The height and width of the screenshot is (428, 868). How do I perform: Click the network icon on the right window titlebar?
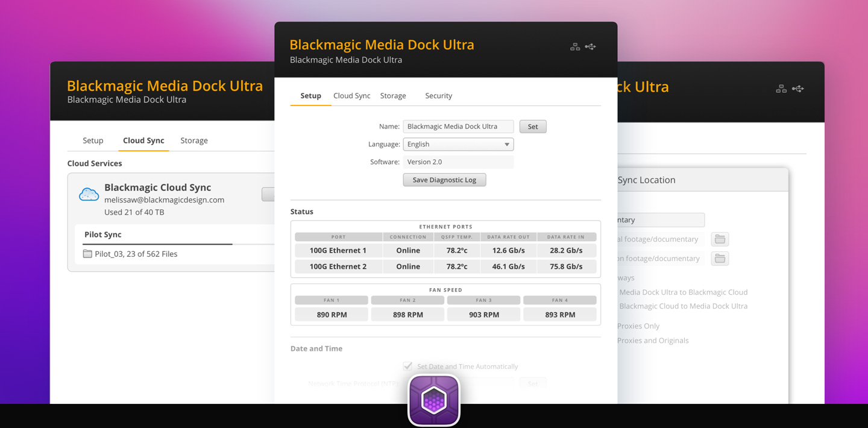781,88
